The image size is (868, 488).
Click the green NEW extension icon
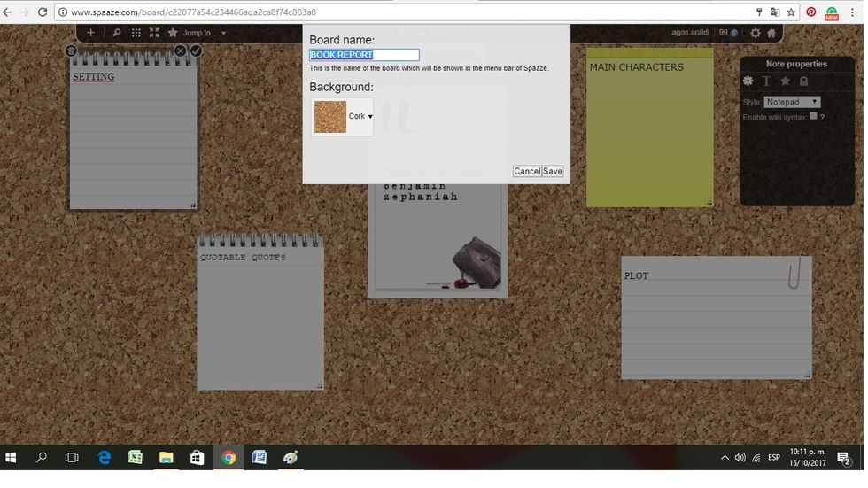832,12
